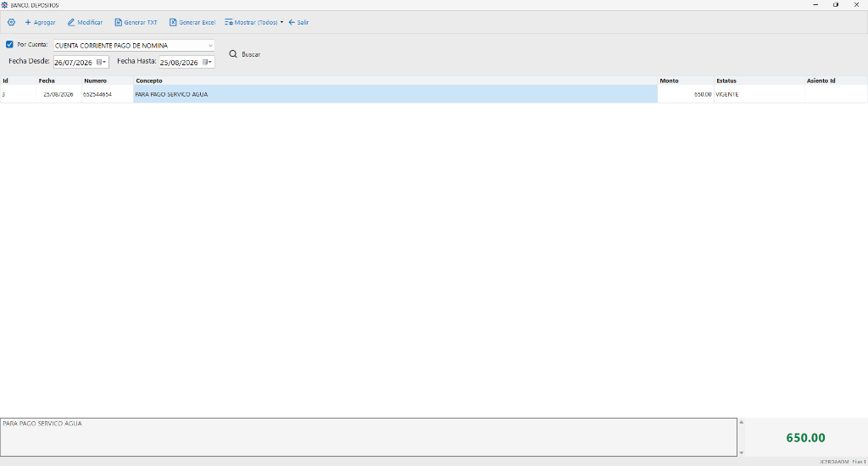The image size is (868, 466).
Task: Click the notes scrollbar up arrow
Action: tap(741, 422)
